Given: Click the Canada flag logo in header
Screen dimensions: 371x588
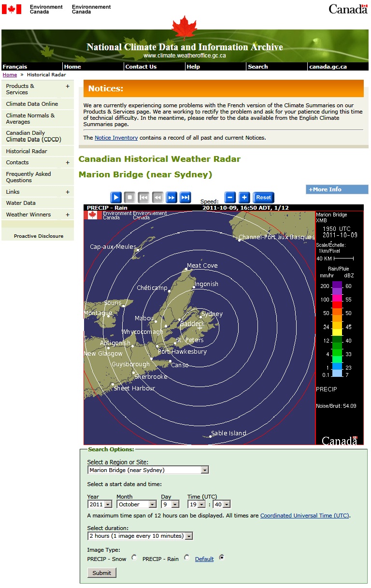Looking at the screenshot, I should point(12,9).
